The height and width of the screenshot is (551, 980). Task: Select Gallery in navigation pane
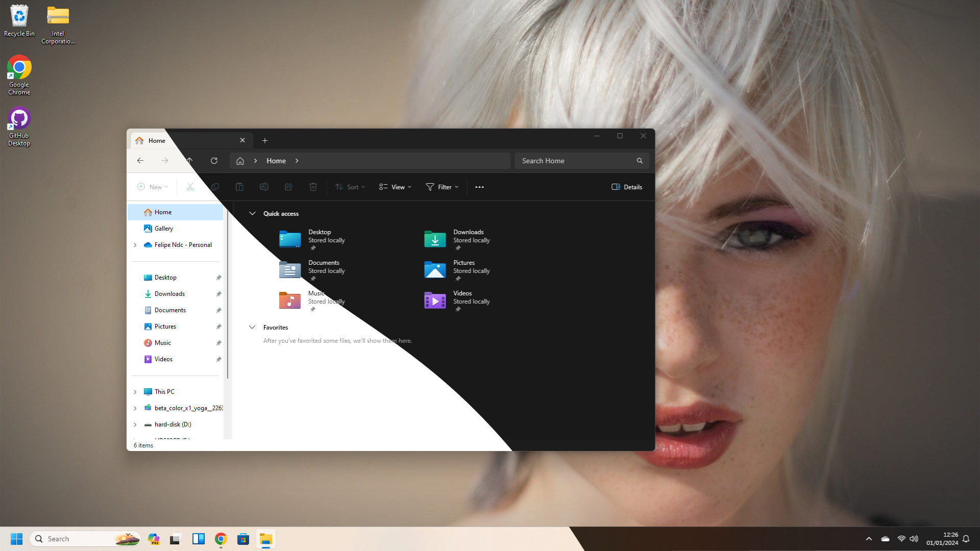coord(175,229)
